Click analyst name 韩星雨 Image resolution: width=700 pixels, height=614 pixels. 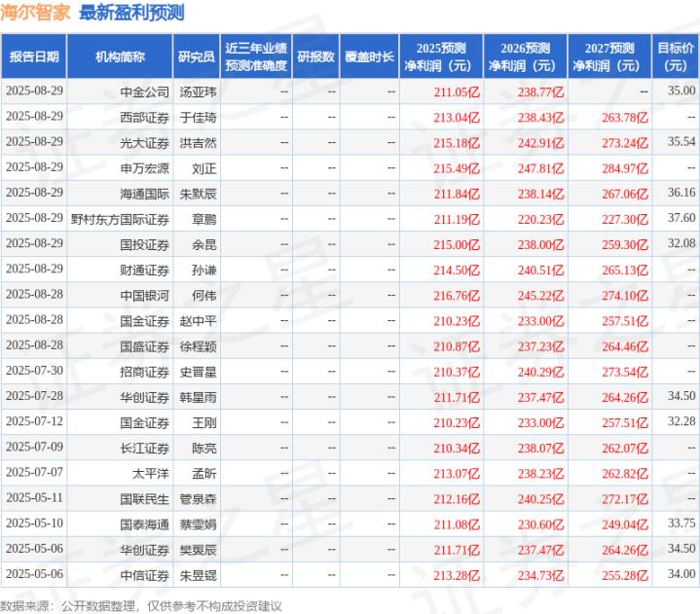(199, 397)
